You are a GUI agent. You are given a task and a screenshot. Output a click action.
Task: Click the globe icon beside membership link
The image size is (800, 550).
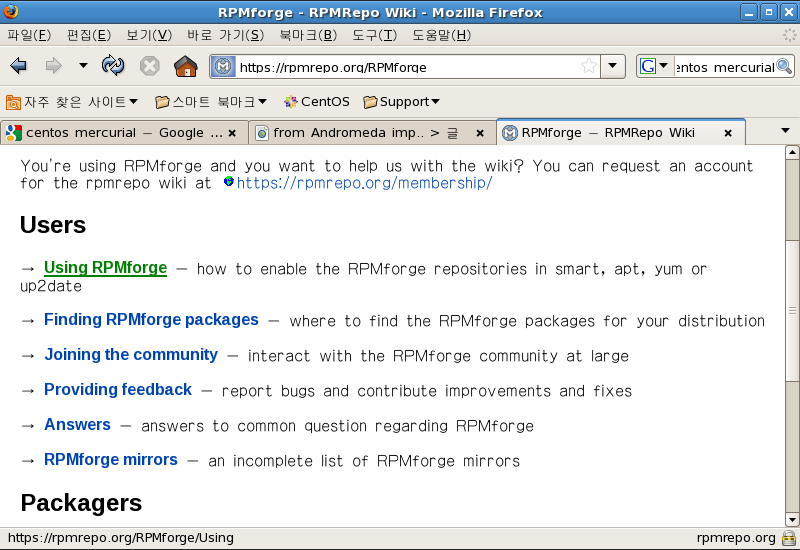[229, 181]
